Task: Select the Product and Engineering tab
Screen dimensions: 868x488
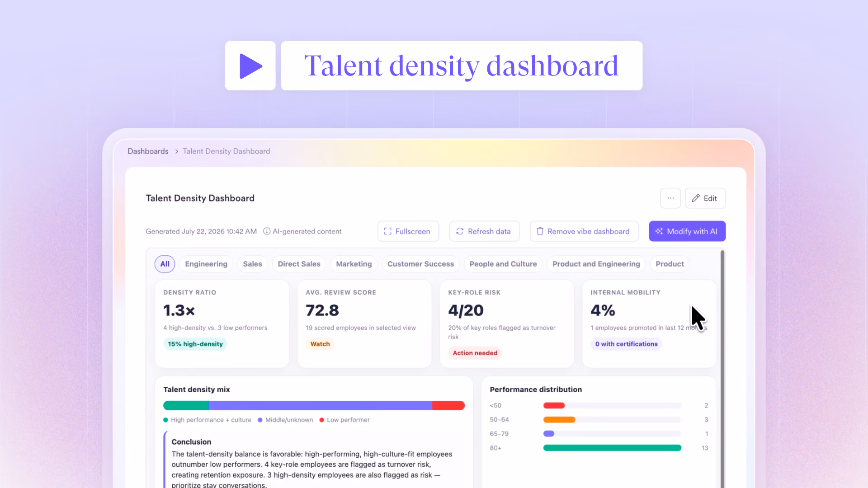Action: tap(596, 264)
